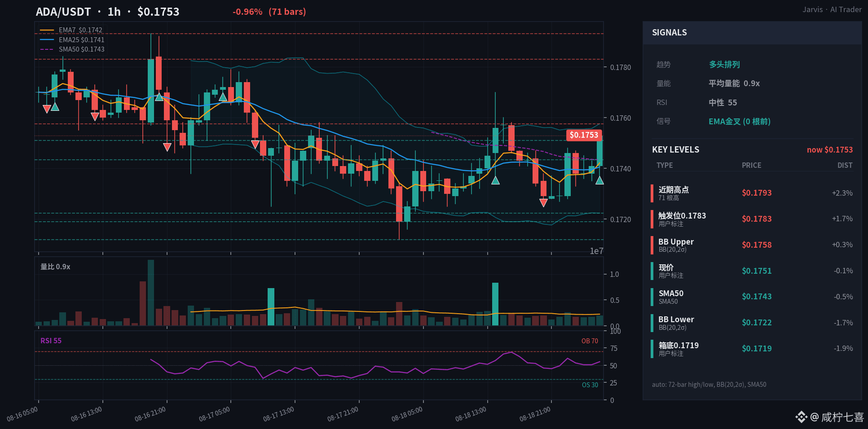Select the EMA25 $0.1741 legend text

[81, 39]
